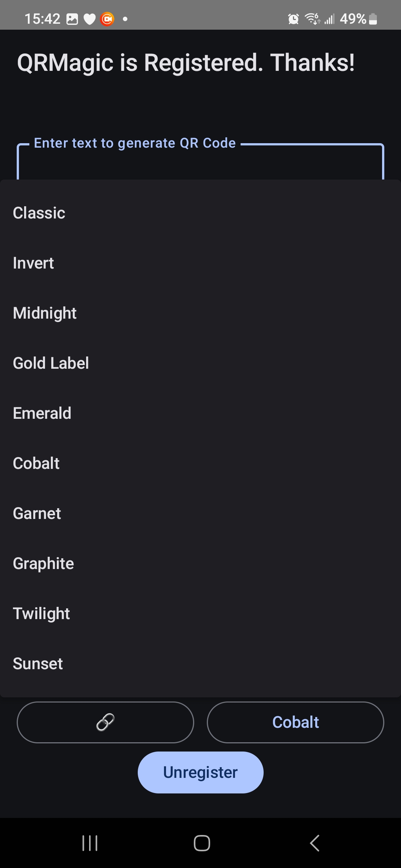Screen dimensions: 401x868
Task: Choose the Graphite theme entry
Action: (x=200, y=563)
